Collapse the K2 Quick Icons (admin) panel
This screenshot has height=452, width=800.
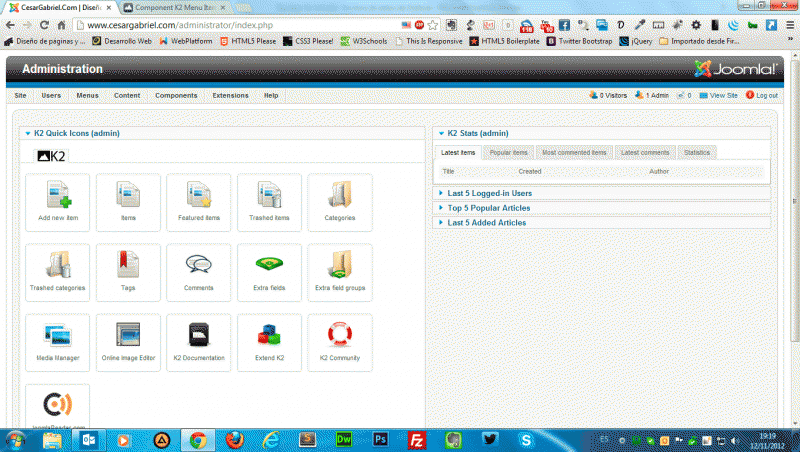[28, 133]
